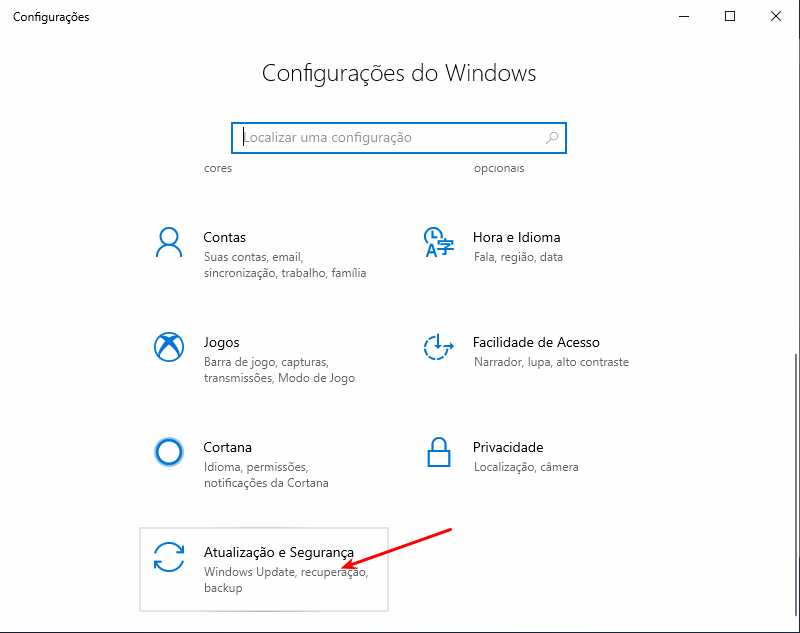Close the Configurações window
This screenshot has width=800, height=633.
coord(776,16)
